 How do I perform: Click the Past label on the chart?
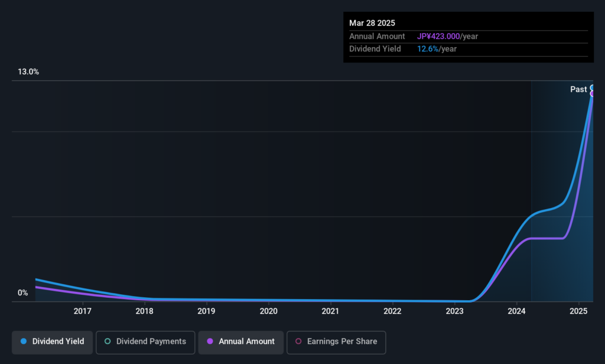pos(578,89)
